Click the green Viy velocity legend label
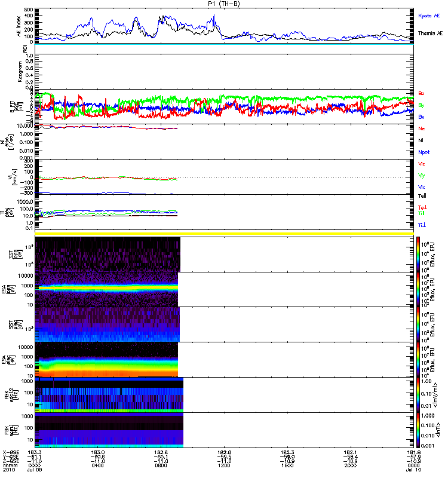448x478 pixels. pyautogui.click(x=422, y=176)
